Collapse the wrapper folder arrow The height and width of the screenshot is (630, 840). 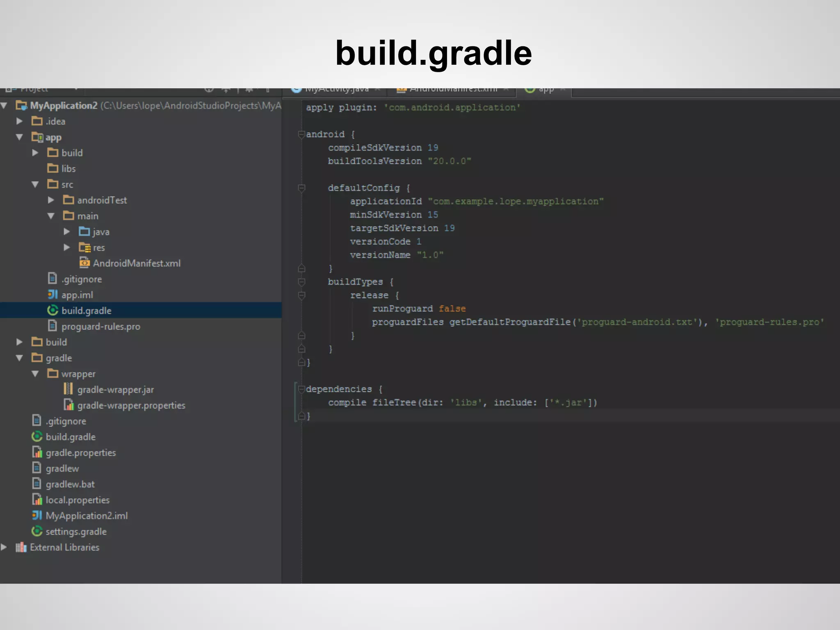click(x=35, y=374)
